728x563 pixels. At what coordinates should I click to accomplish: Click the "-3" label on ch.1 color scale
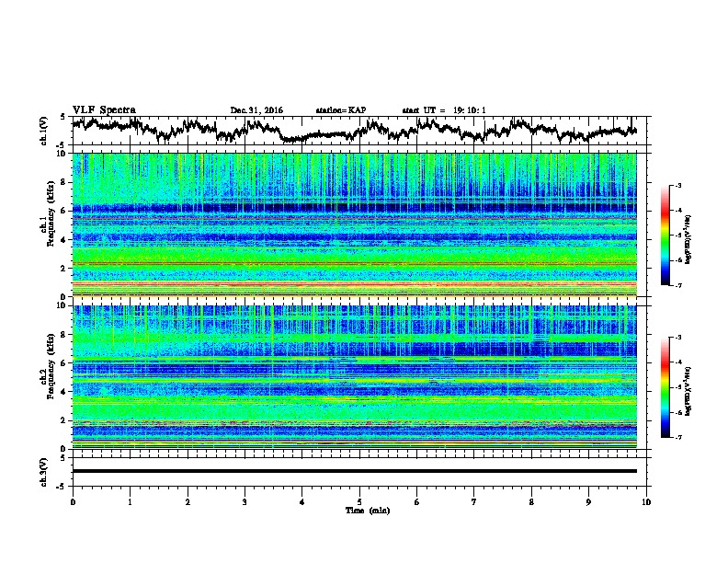pos(678,185)
